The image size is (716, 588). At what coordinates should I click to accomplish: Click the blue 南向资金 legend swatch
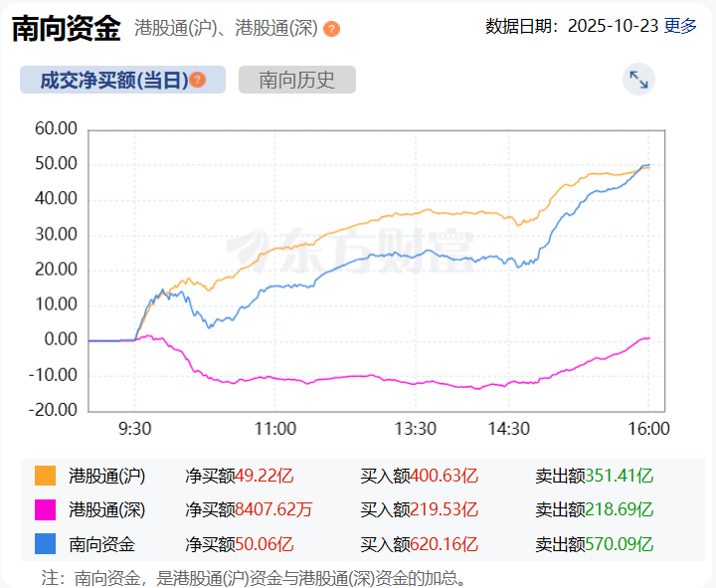click(x=46, y=544)
